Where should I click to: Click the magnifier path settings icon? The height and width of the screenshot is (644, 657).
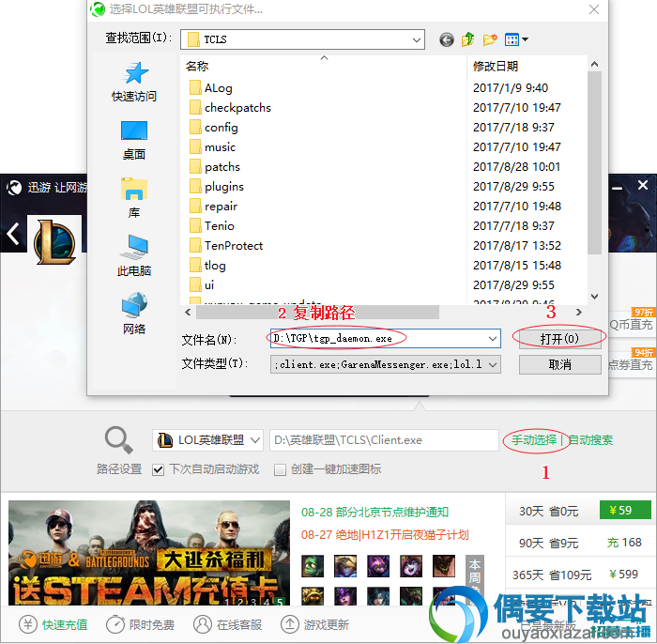[119, 440]
